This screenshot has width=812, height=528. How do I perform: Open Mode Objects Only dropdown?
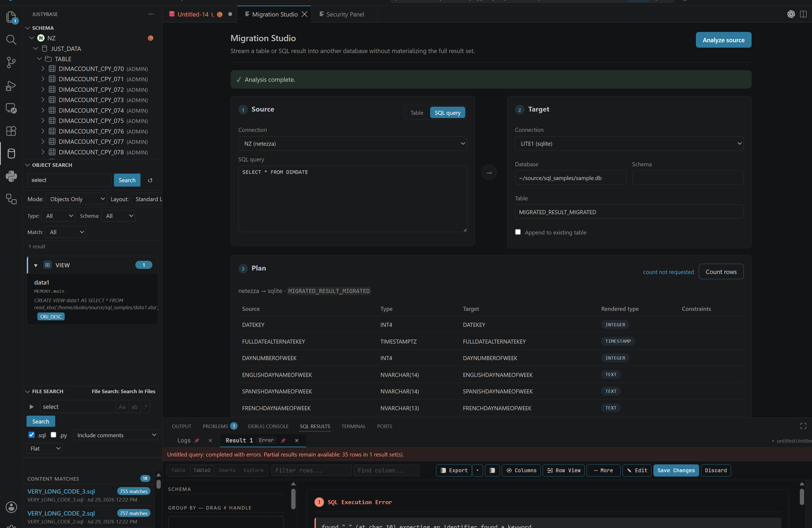click(x=76, y=199)
